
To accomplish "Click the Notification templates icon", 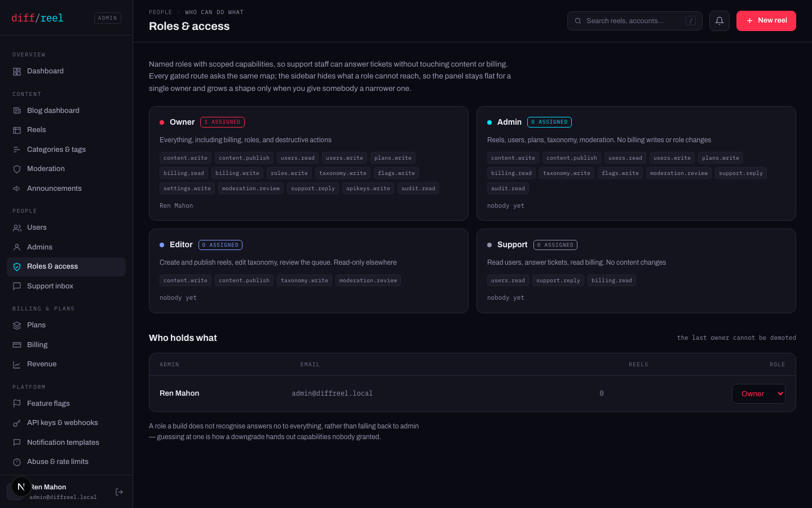I will coord(17,443).
